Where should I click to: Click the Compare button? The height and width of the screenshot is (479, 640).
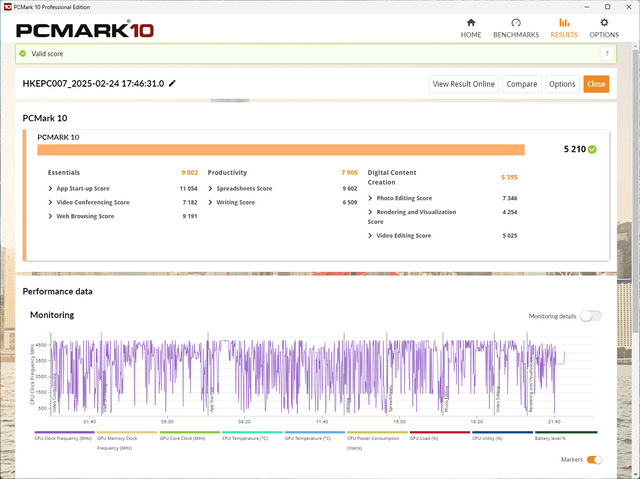pyautogui.click(x=522, y=84)
